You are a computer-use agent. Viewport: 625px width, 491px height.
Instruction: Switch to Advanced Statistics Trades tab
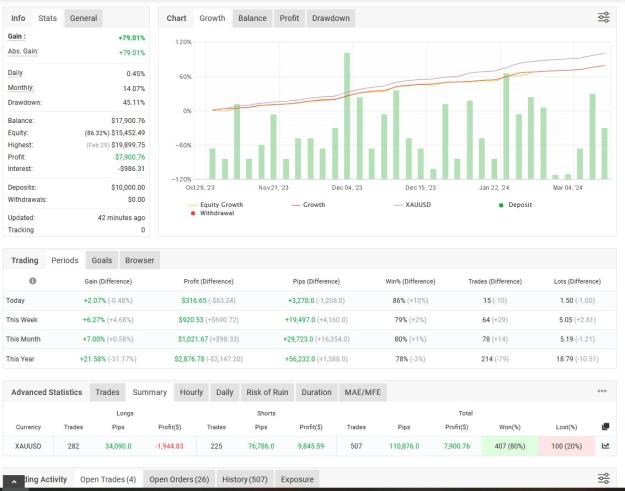pyautogui.click(x=107, y=392)
